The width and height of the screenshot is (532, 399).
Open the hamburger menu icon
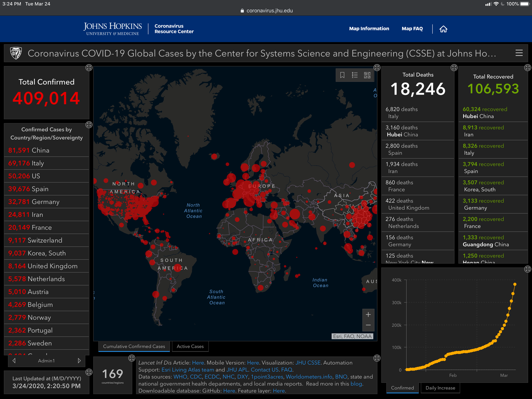pyautogui.click(x=519, y=53)
